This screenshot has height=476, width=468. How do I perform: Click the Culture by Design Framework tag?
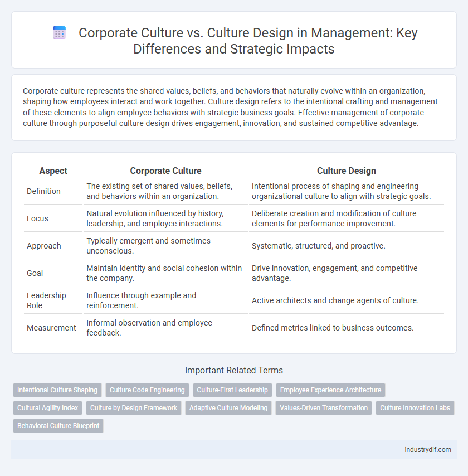point(133,408)
